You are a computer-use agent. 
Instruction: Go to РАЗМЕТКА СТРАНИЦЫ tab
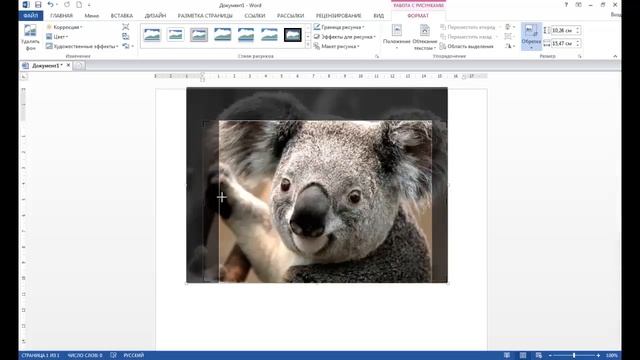click(205, 16)
